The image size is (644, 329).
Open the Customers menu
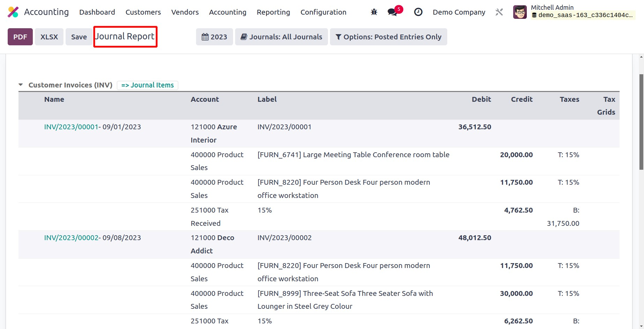[x=143, y=12]
